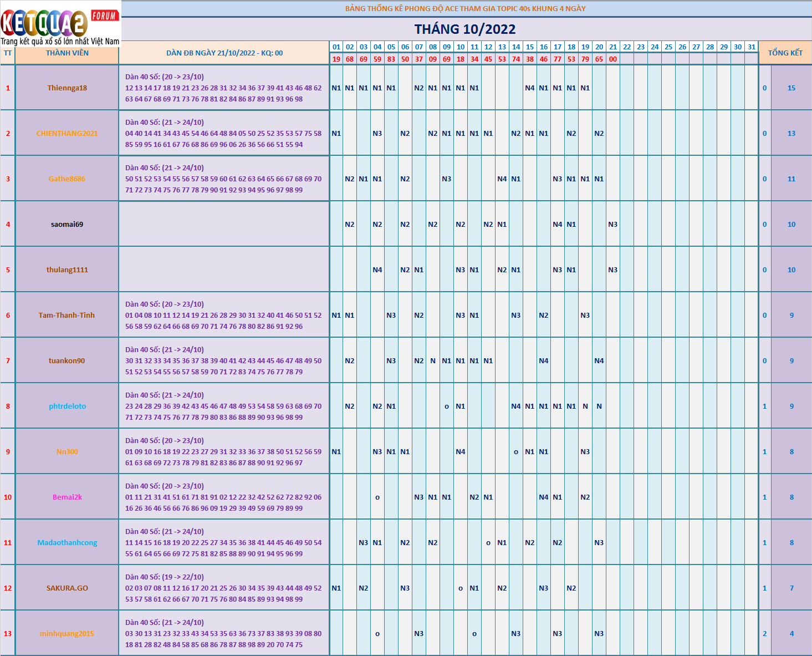Click the DÀN ĐB NGÀY 21/10/2022 header
Image resolution: width=812 pixels, height=656 pixels.
click(x=224, y=53)
